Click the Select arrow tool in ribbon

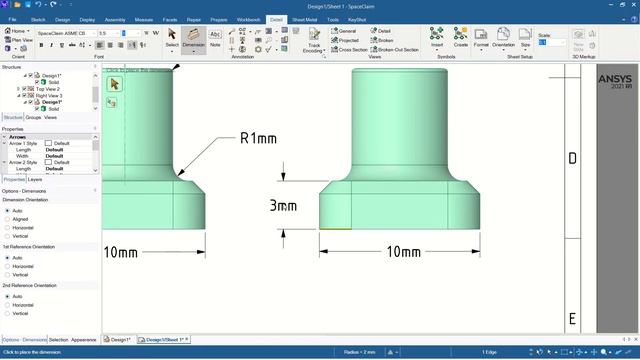point(172,38)
